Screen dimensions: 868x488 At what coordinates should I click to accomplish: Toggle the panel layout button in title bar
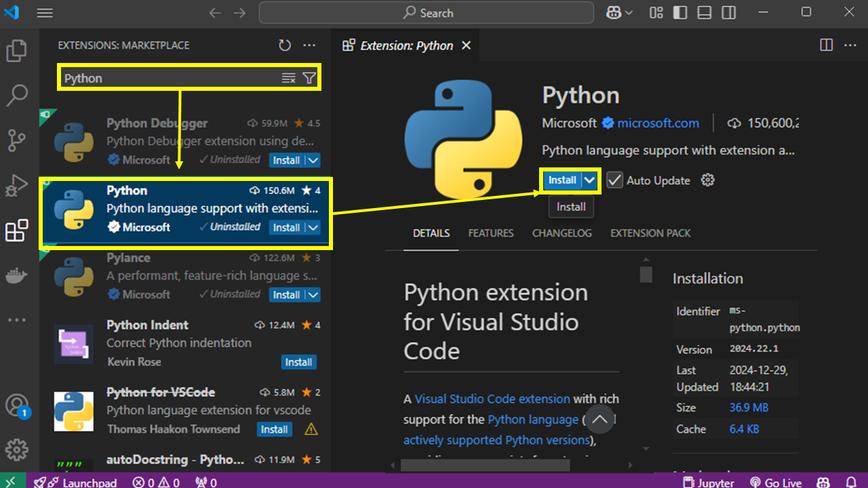point(704,13)
